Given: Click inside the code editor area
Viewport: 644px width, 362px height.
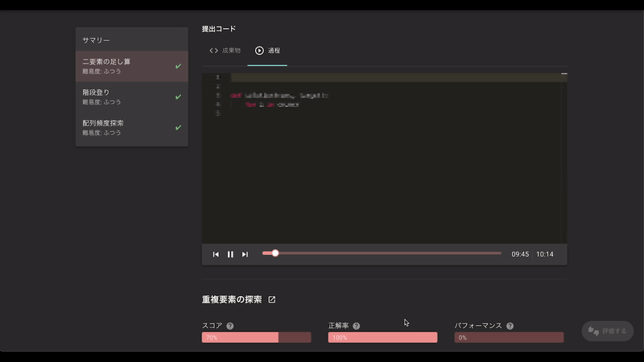Looking at the screenshot, I should [385, 158].
